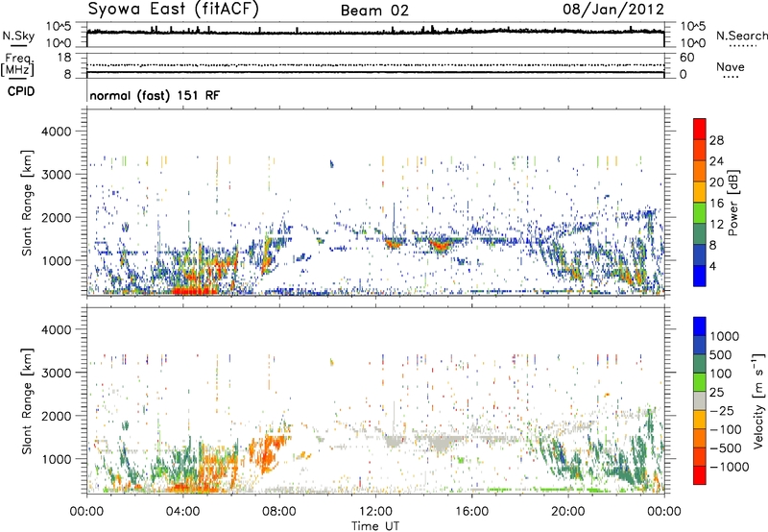768x532 pixels.
Task: Click the "60" tick on Nave axis
Action: coord(686,58)
